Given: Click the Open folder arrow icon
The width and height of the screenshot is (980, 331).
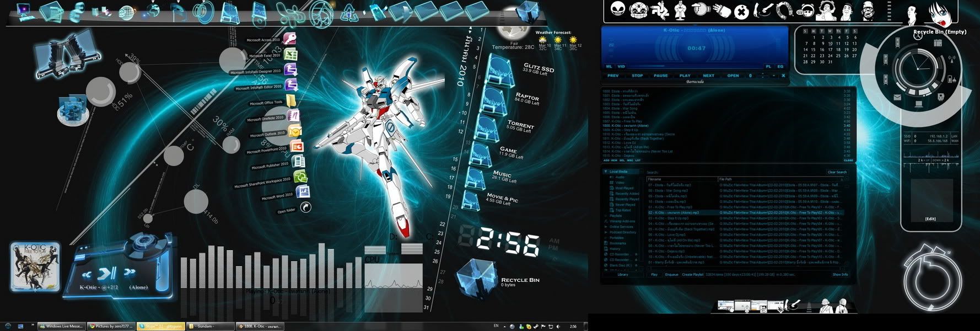Looking at the screenshot, I should (305, 207).
